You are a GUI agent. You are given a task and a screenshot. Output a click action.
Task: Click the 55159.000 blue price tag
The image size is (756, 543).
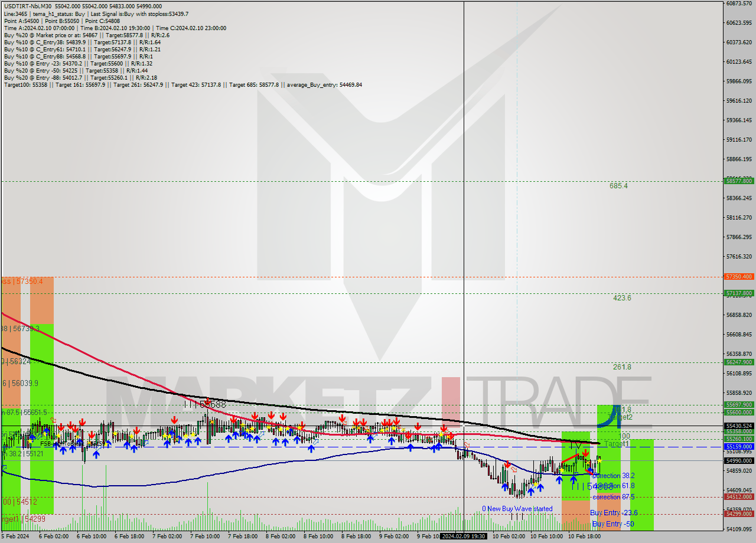(738, 447)
